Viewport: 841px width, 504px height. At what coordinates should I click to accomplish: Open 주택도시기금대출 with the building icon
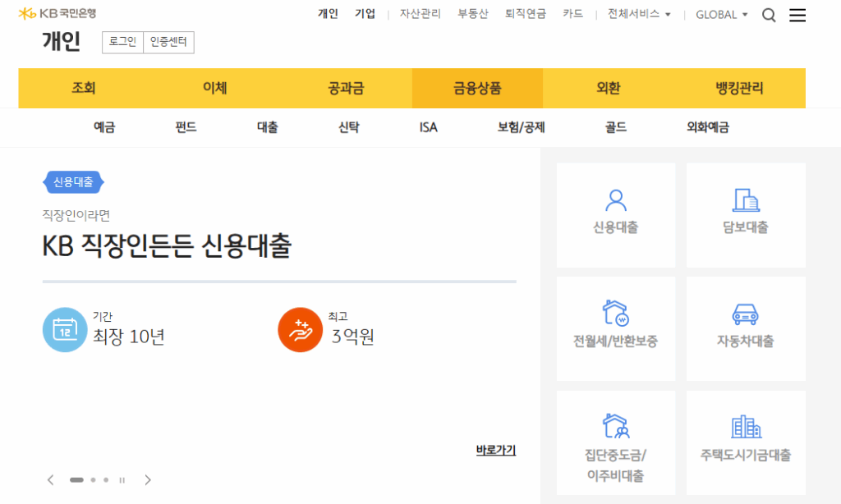point(745,442)
